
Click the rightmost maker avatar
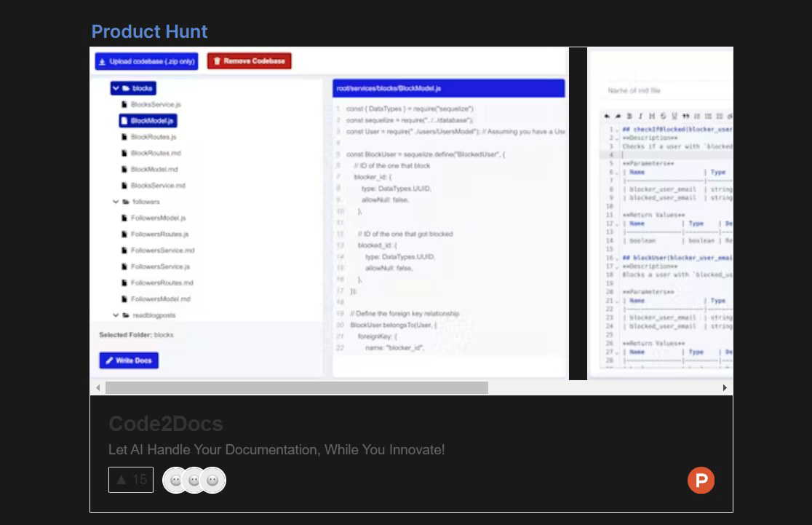point(213,481)
